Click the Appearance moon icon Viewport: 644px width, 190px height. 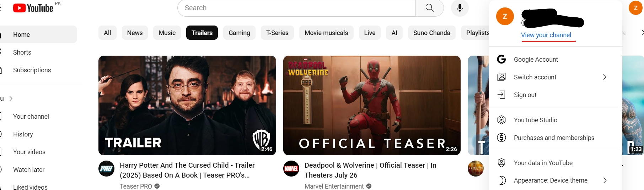click(x=501, y=180)
